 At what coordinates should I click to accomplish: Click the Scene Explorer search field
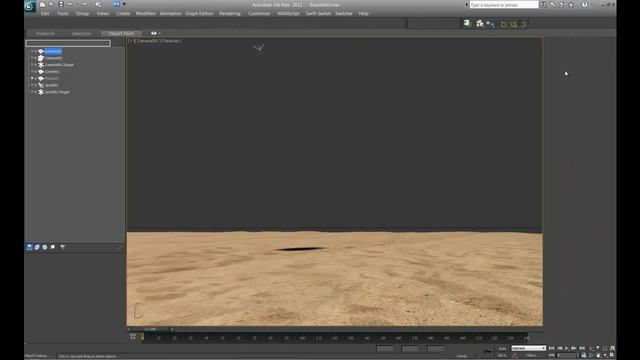point(68,43)
